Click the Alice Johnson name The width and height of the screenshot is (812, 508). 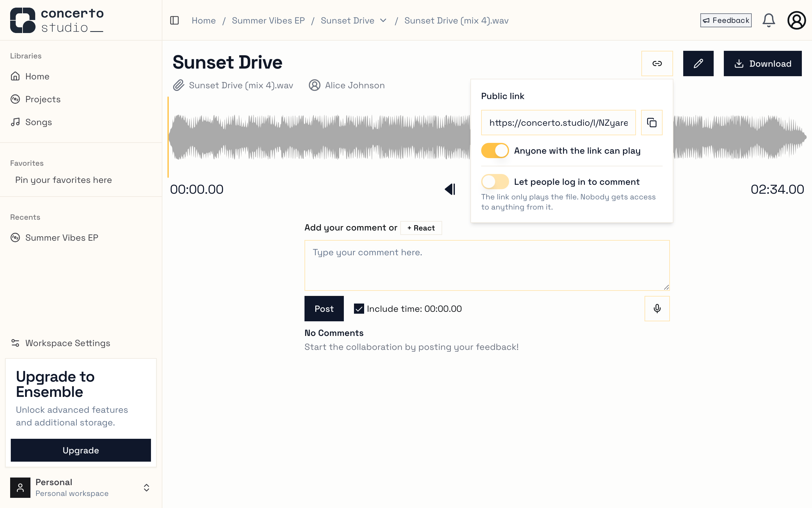tap(355, 85)
